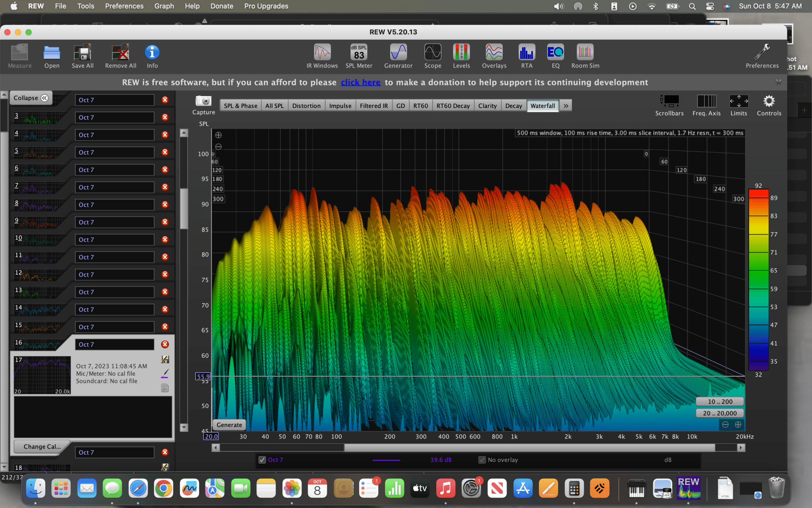Remove measurement 16 with red X
Viewport: 812px width, 508px height.
pos(165,344)
